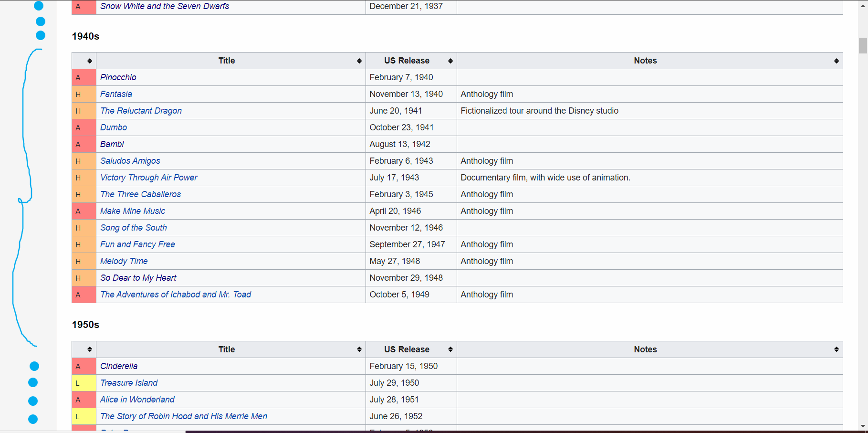Select note 'Fictionalized tour around the Disney studio'

point(539,111)
